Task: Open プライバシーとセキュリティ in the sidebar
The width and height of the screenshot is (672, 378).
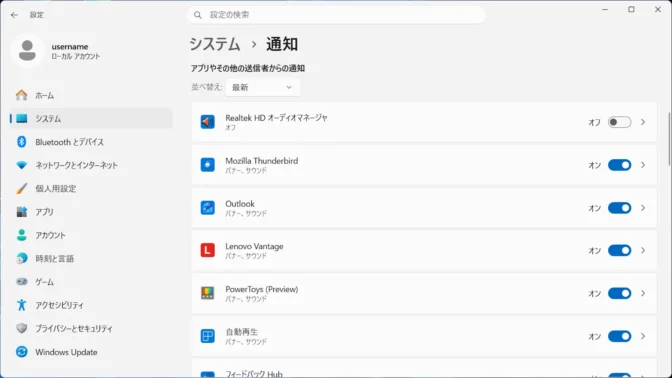Action: click(91, 328)
